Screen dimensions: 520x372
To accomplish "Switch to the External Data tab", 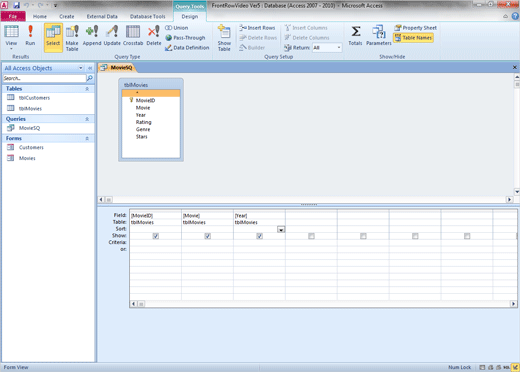I will [x=102, y=16].
